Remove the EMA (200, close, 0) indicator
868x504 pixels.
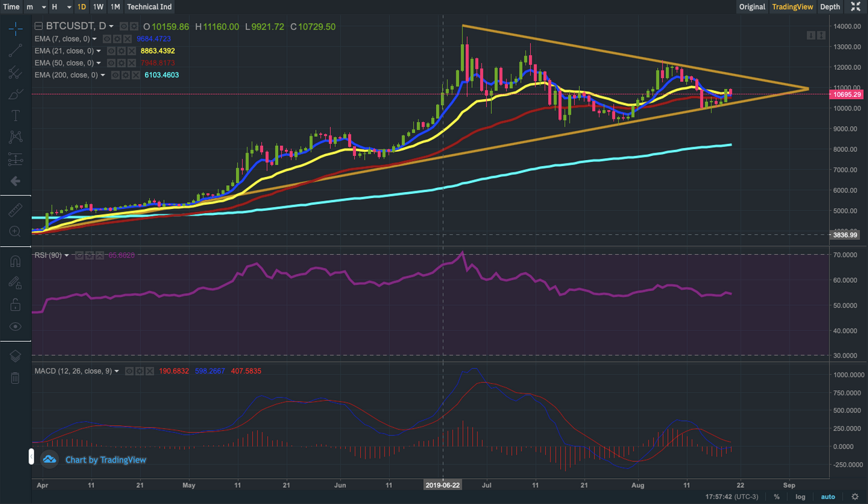click(136, 75)
